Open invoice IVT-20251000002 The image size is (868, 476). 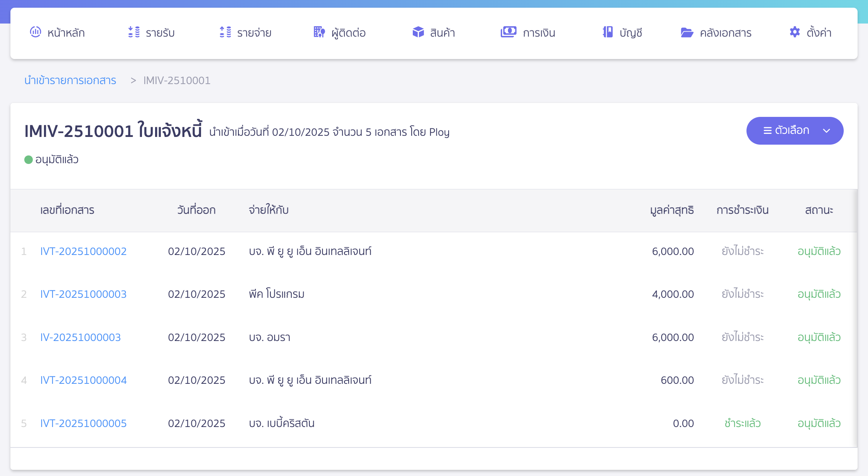tap(83, 251)
